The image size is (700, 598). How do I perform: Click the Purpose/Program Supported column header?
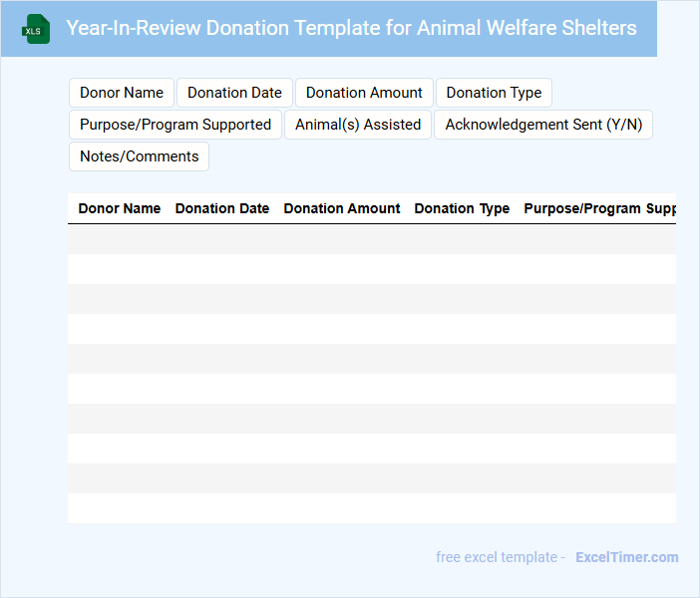[598, 209]
